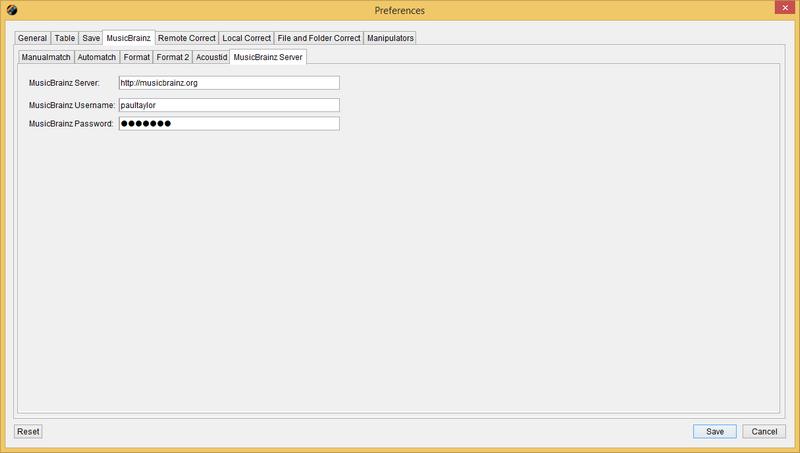This screenshot has width=800, height=453.
Task: Switch to the Format sub-tab
Action: [136, 57]
